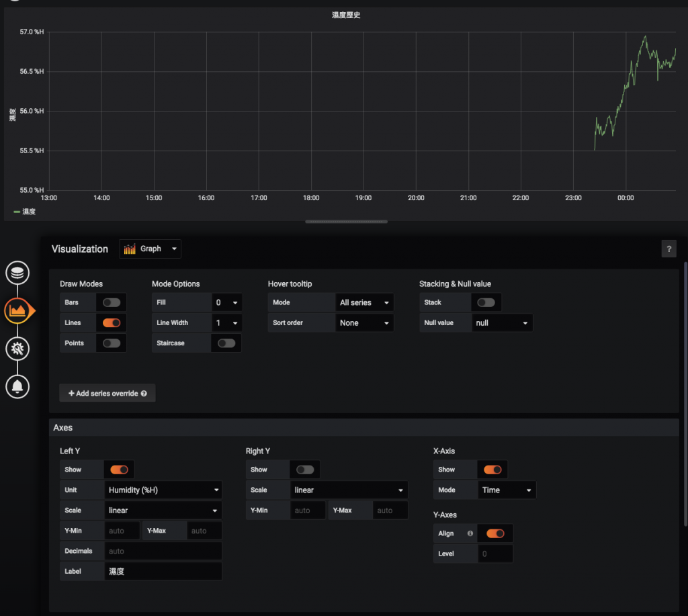Click the panel resize handle bar
The image size is (688, 616).
coord(346,222)
